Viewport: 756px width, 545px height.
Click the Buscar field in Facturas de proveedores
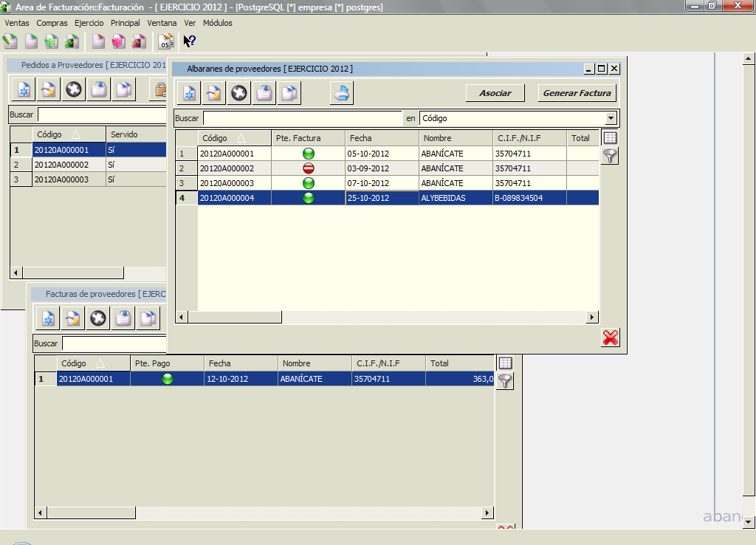[114, 343]
